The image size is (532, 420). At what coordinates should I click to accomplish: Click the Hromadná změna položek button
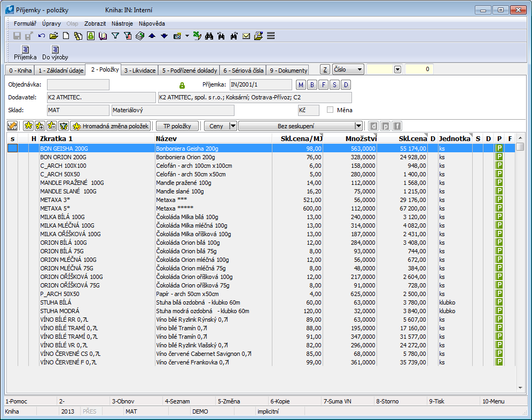pos(111,126)
